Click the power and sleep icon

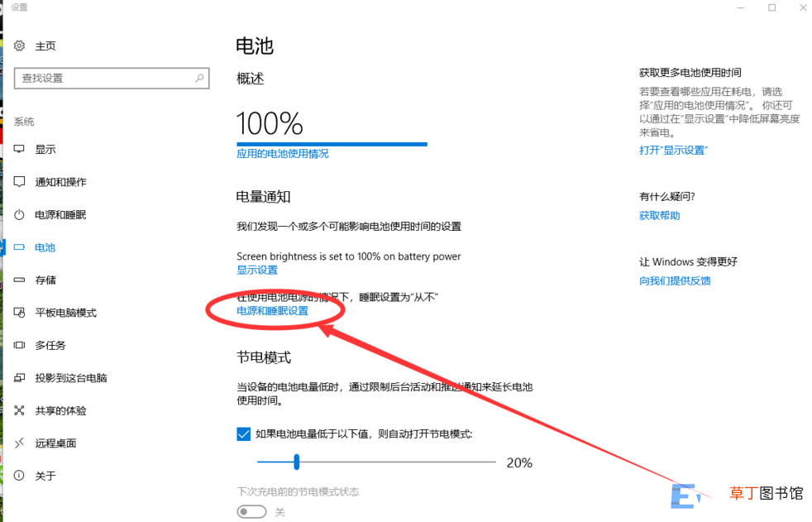[19, 214]
